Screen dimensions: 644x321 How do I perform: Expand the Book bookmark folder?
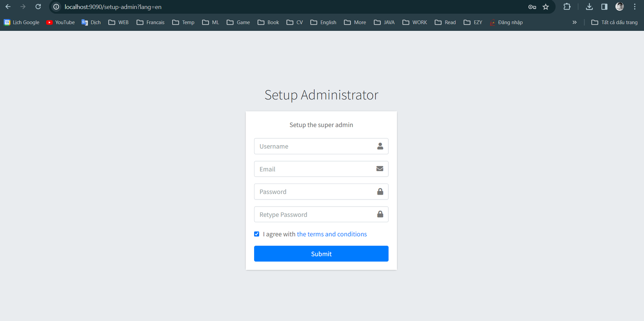click(269, 22)
